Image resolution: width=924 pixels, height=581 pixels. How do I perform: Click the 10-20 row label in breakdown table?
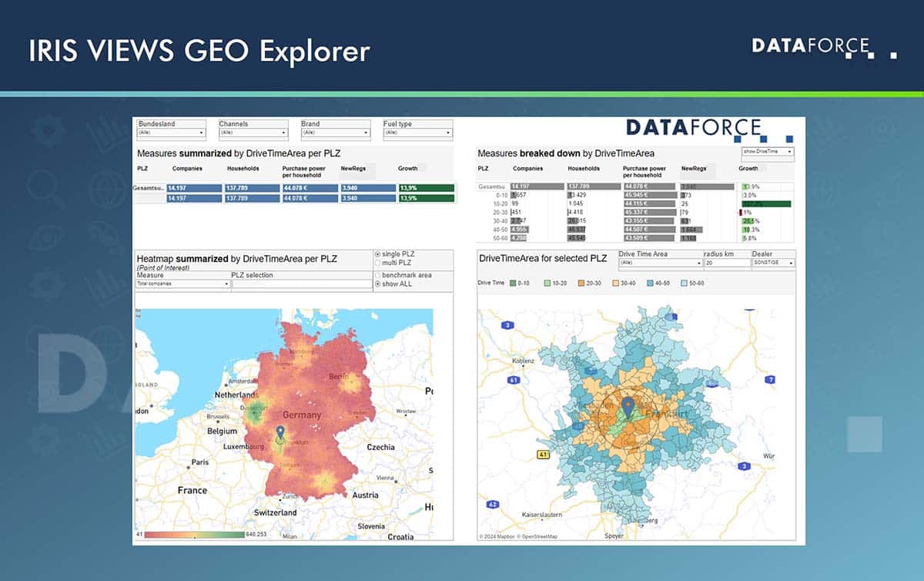pyautogui.click(x=501, y=203)
